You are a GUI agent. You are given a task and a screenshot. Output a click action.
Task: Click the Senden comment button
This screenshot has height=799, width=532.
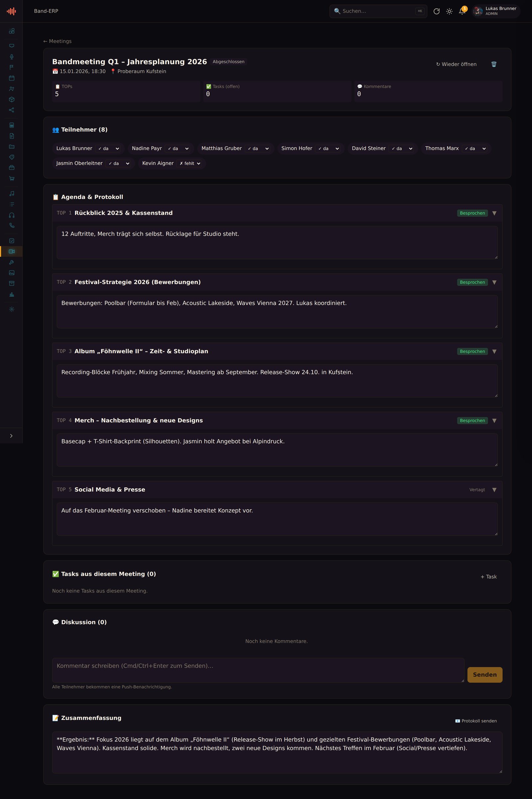click(x=484, y=675)
